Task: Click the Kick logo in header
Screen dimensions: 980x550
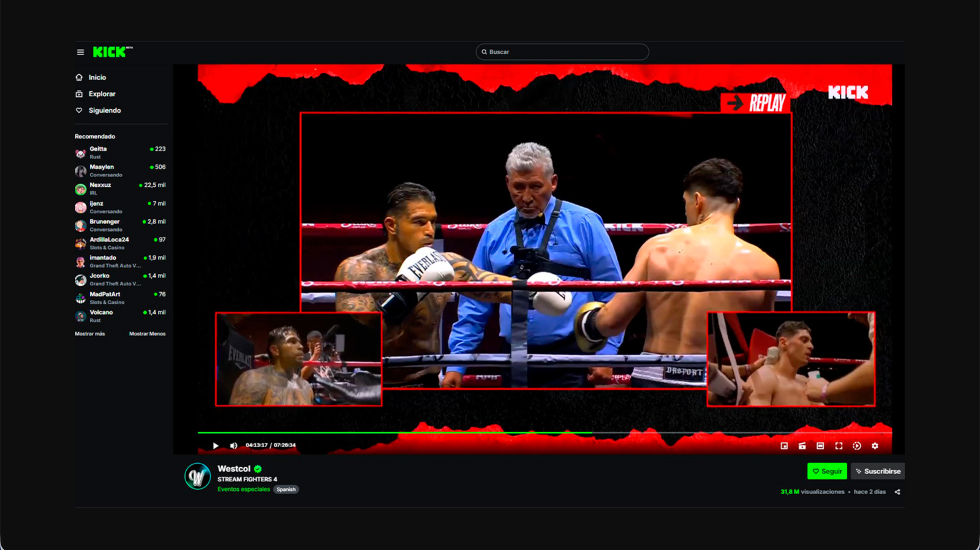Action: pyautogui.click(x=110, y=52)
